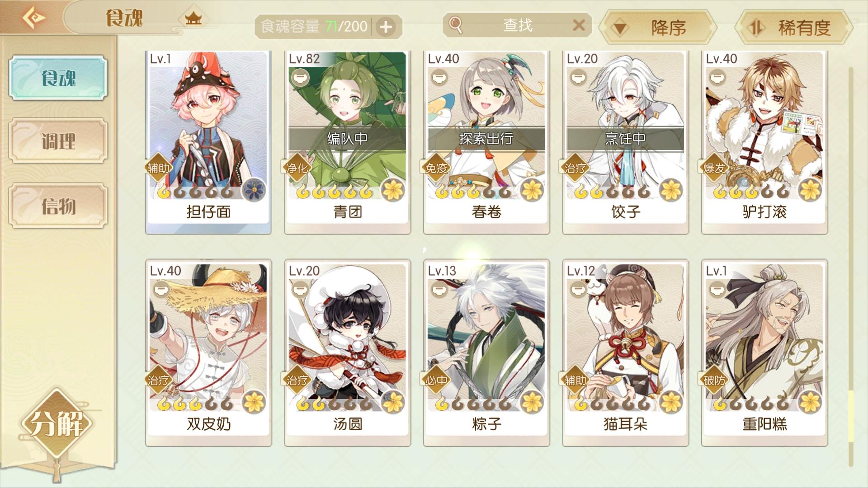Click the 必中 tag on 粽子
Image resolution: width=868 pixels, height=488 pixels.
436,380
